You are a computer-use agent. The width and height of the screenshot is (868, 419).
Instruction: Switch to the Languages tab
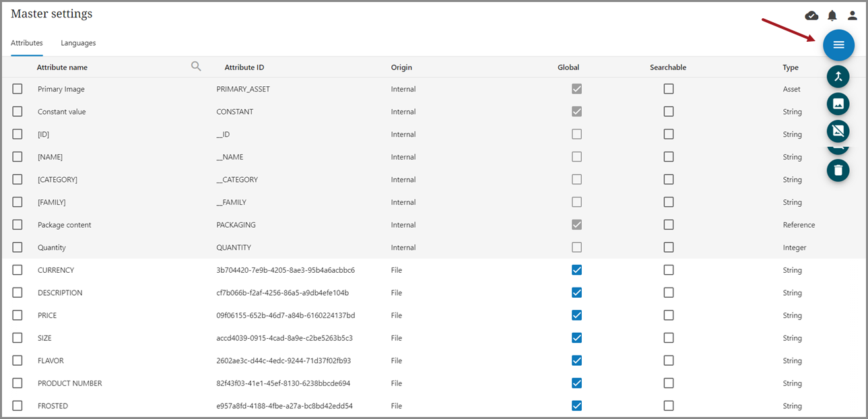pos(78,43)
